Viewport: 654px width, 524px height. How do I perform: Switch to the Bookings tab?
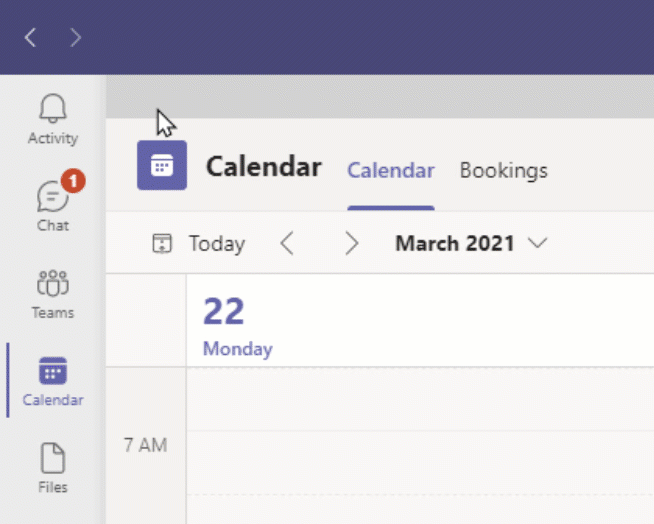point(503,170)
